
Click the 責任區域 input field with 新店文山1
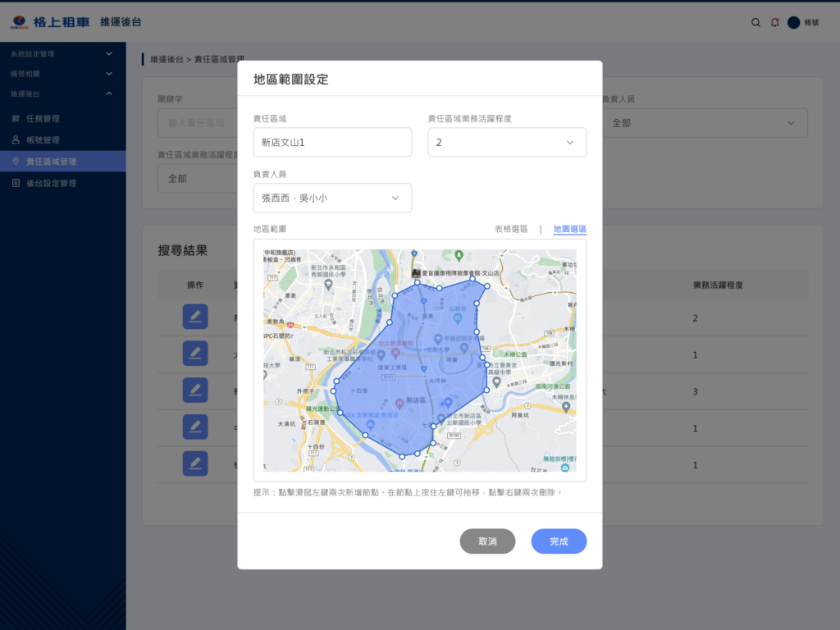(332, 143)
